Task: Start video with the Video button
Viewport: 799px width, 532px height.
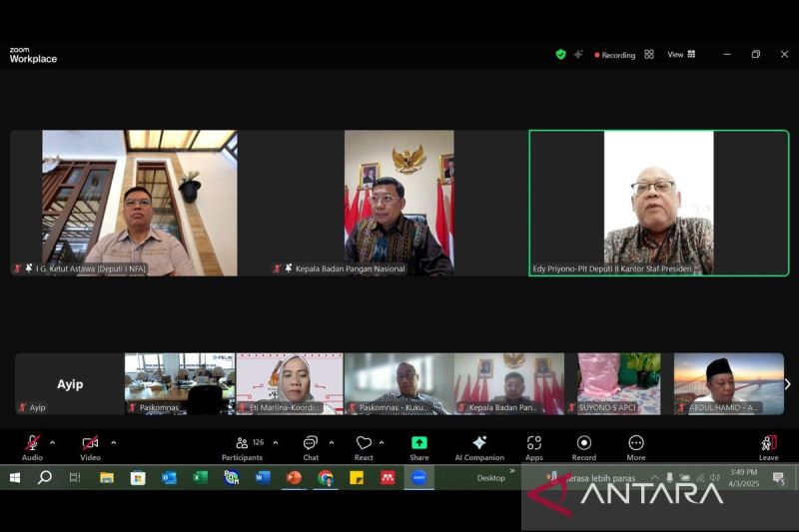Action: pyautogui.click(x=90, y=447)
